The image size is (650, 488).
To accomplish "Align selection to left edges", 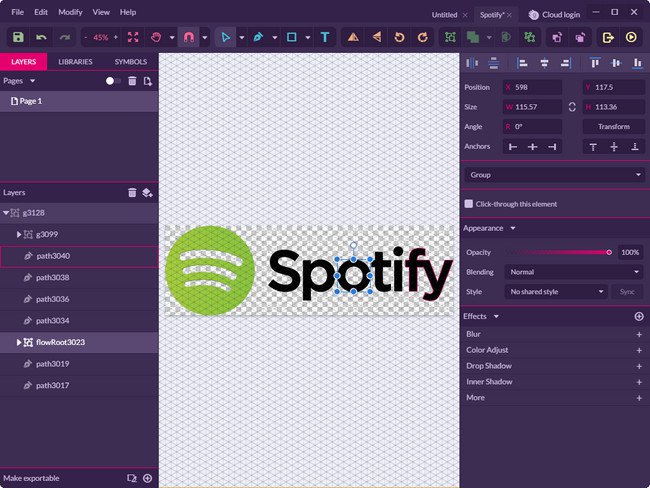I will (x=522, y=63).
